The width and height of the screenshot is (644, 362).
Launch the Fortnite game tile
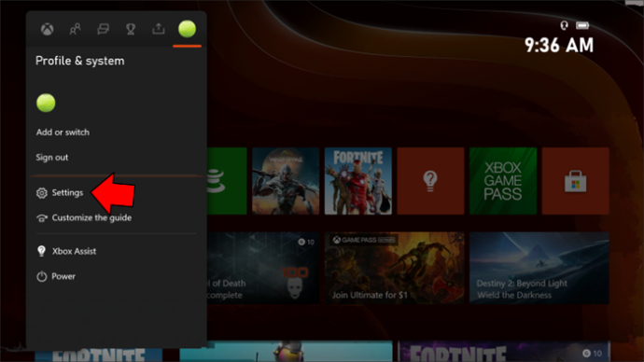click(x=358, y=181)
